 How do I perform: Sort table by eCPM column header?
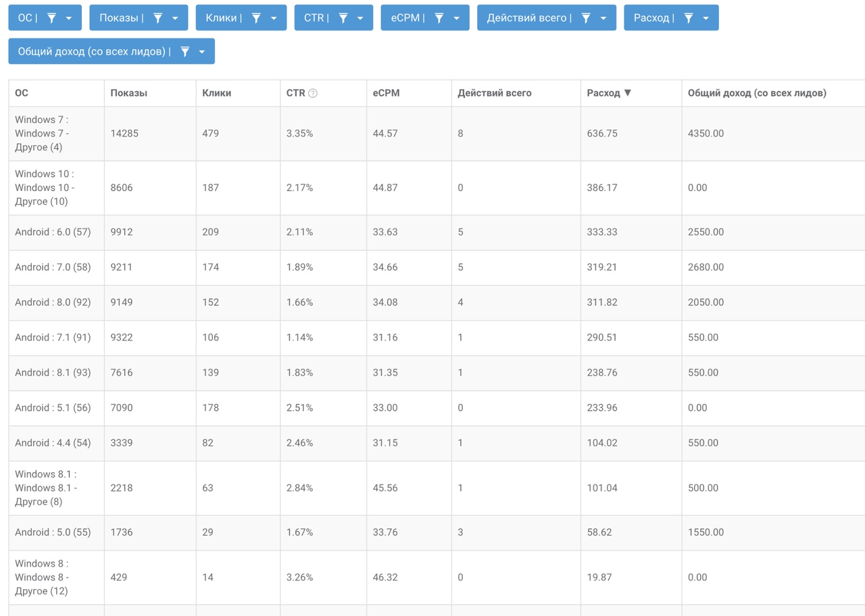point(387,93)
